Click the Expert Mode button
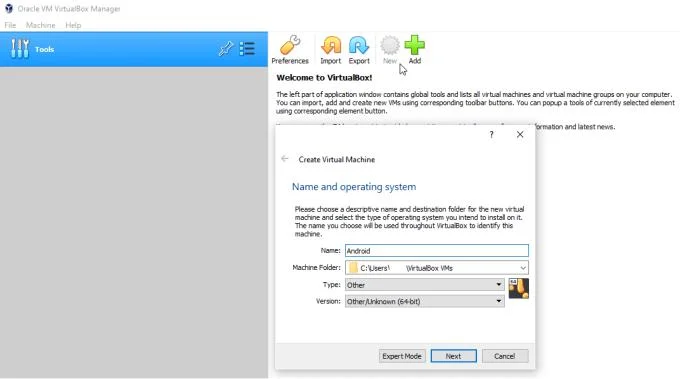Screen dimensions: 680x379 tap(402, 356)
